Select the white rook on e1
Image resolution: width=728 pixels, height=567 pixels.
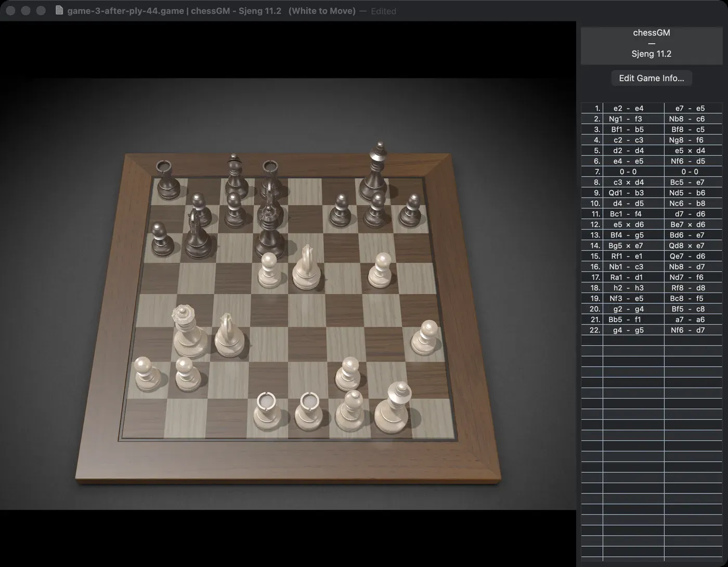(x=309, y=411)
